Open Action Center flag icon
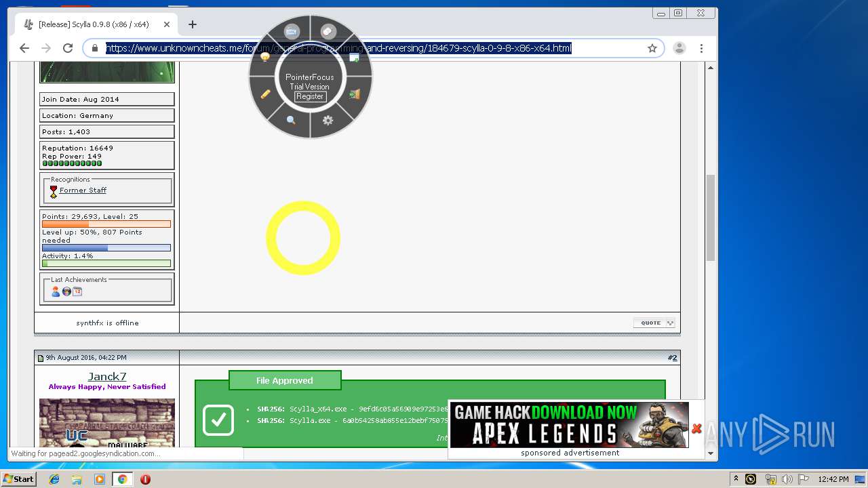The image size is (868, 488). point(804,479)
